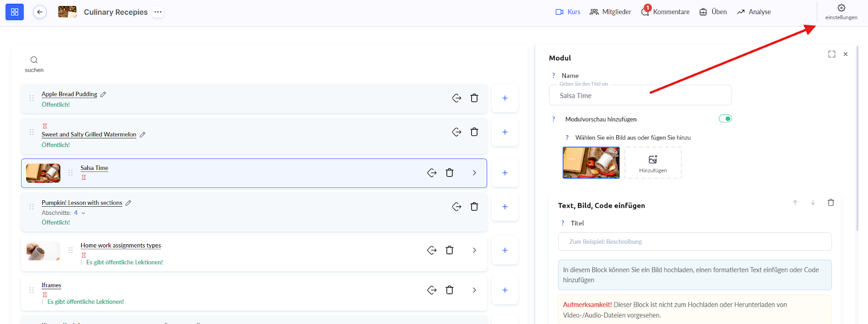Expand the Modul panel to fullscreen
This screenshot has width=868, height=324.
tap(832, 54)
